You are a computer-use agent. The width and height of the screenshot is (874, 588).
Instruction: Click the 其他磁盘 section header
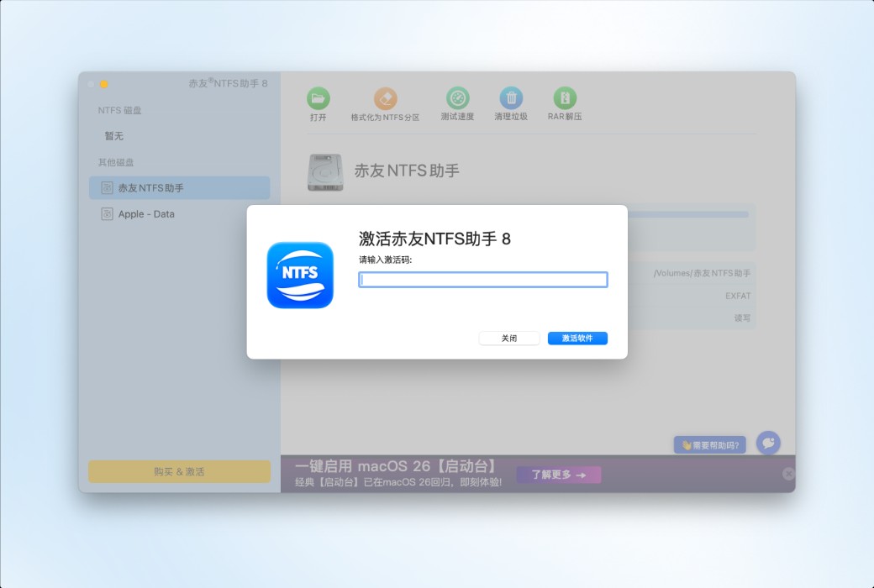tap(116, 162)
